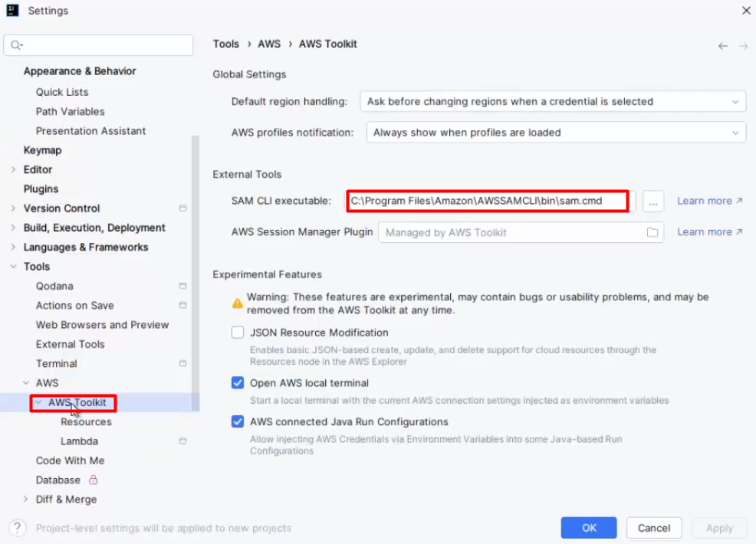
Task: Browse for SAM CLI executable with ellipsis button
Action: pos(652,202)
